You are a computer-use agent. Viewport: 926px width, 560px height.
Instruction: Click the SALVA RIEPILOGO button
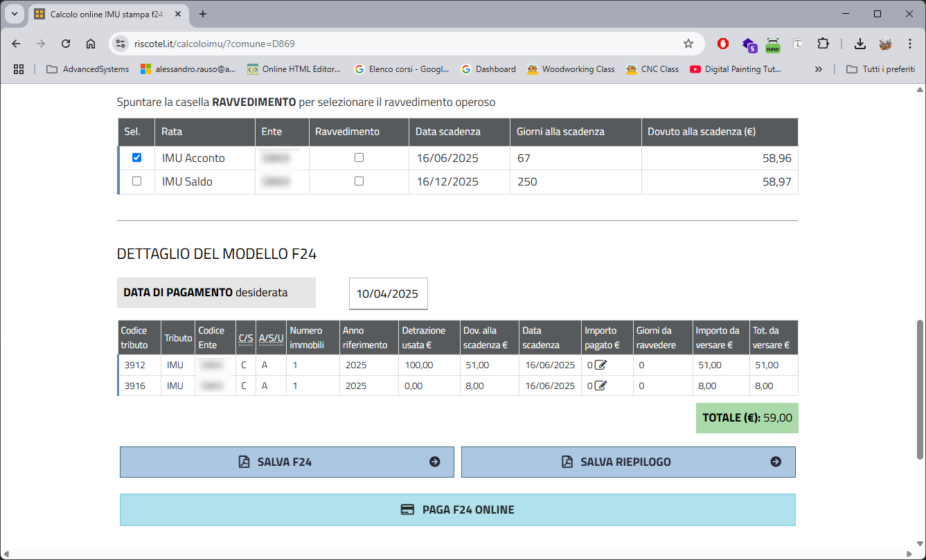(628, 462)
